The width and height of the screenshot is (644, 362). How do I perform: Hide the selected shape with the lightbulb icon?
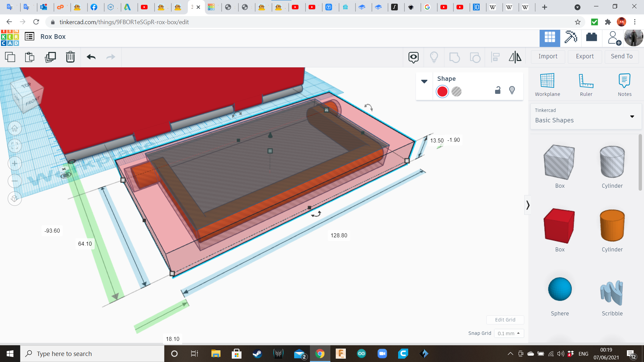(x=512, y=90)
